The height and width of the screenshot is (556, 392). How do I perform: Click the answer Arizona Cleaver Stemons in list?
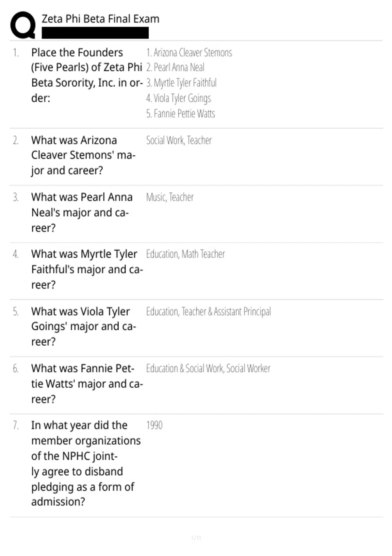[189, 52]
